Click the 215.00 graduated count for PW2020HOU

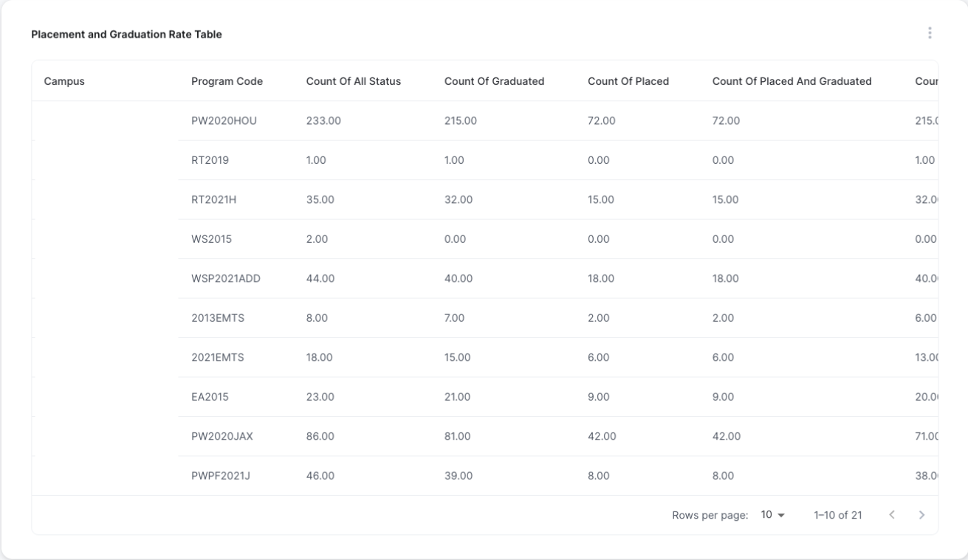[461, 121]
